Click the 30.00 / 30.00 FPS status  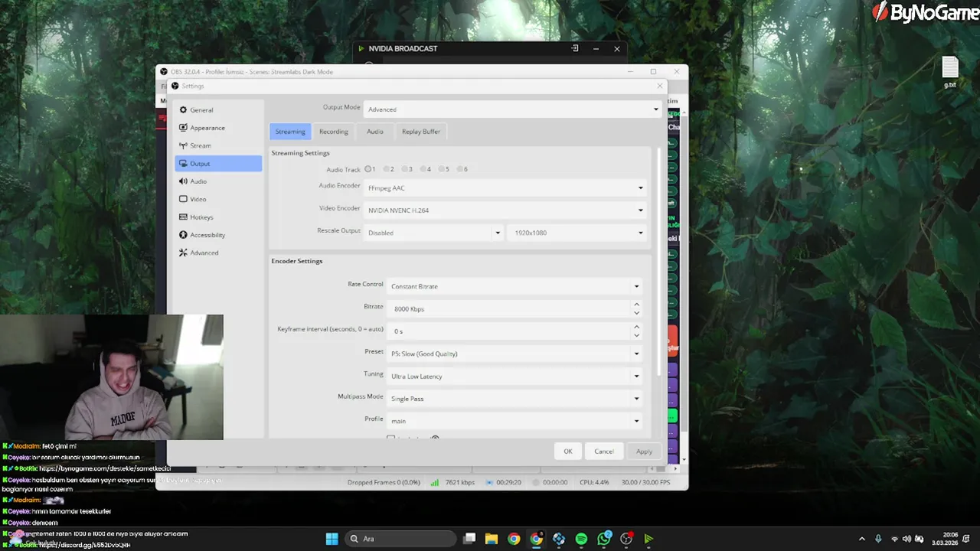click(645, 483)
